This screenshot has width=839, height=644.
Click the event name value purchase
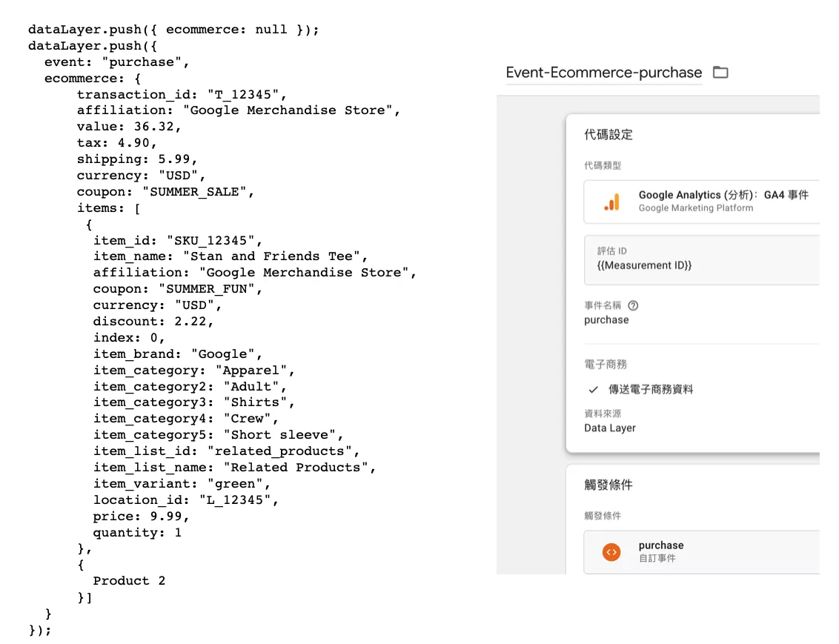pyautogui.click(x=606, y=320)
